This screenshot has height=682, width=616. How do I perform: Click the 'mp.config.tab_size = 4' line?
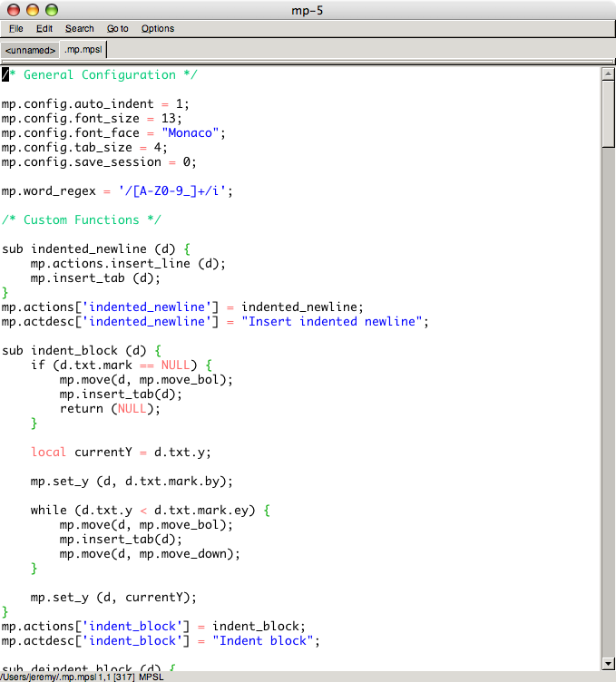(84, 148)
